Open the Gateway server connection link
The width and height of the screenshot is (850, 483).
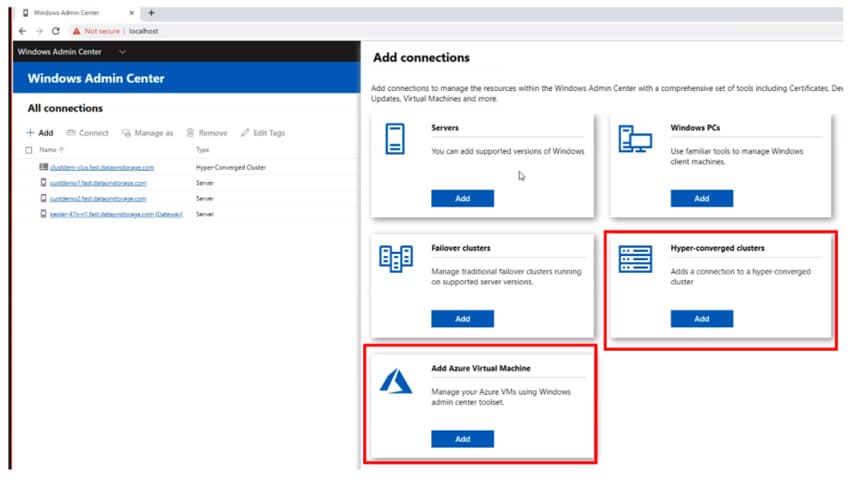pos(117,215)
